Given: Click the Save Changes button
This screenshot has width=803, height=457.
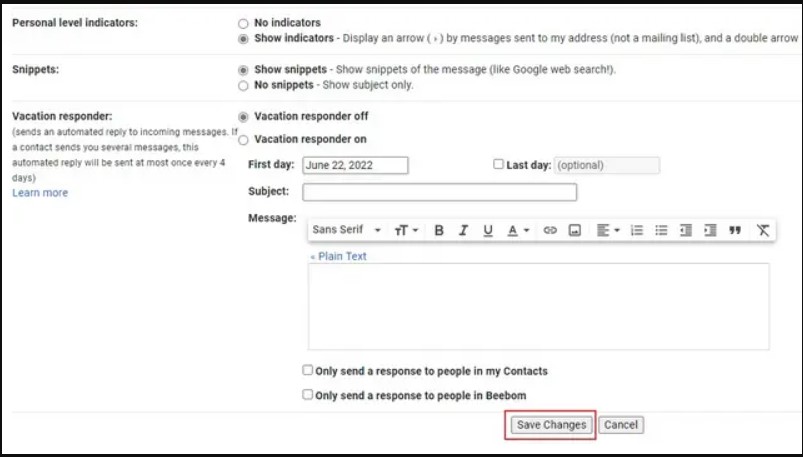Looking at the screenshot, I should pos(550,425).
